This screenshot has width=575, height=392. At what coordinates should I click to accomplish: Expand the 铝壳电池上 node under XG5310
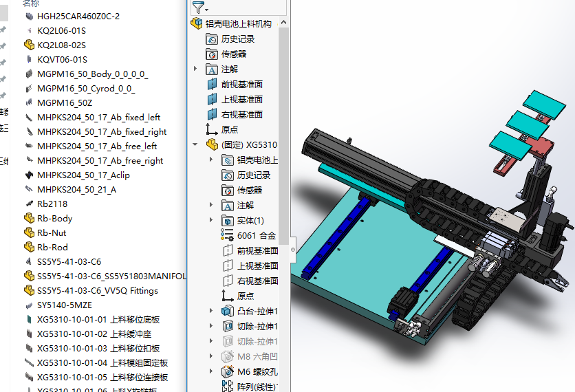211,160
